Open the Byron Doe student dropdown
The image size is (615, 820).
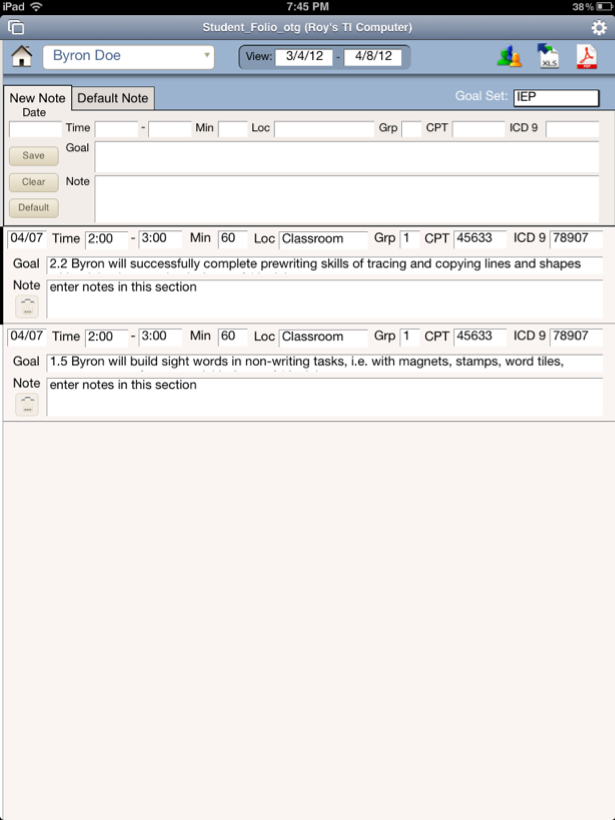(128, 56)
